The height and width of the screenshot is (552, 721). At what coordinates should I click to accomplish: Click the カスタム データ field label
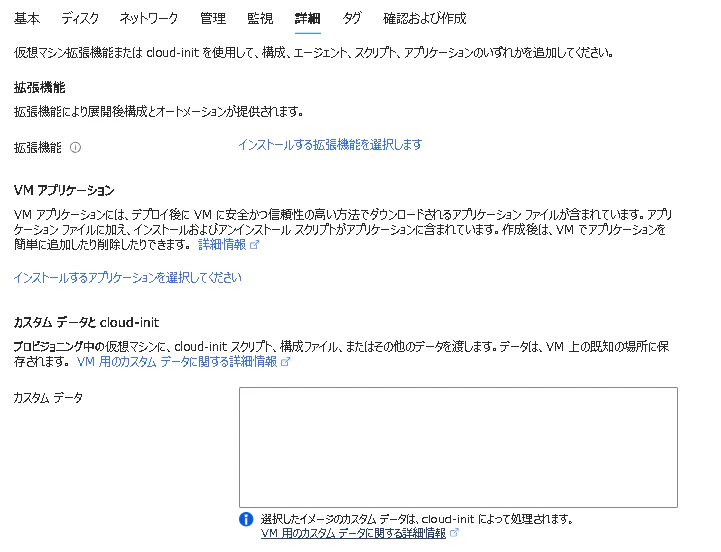click(48, 397)
